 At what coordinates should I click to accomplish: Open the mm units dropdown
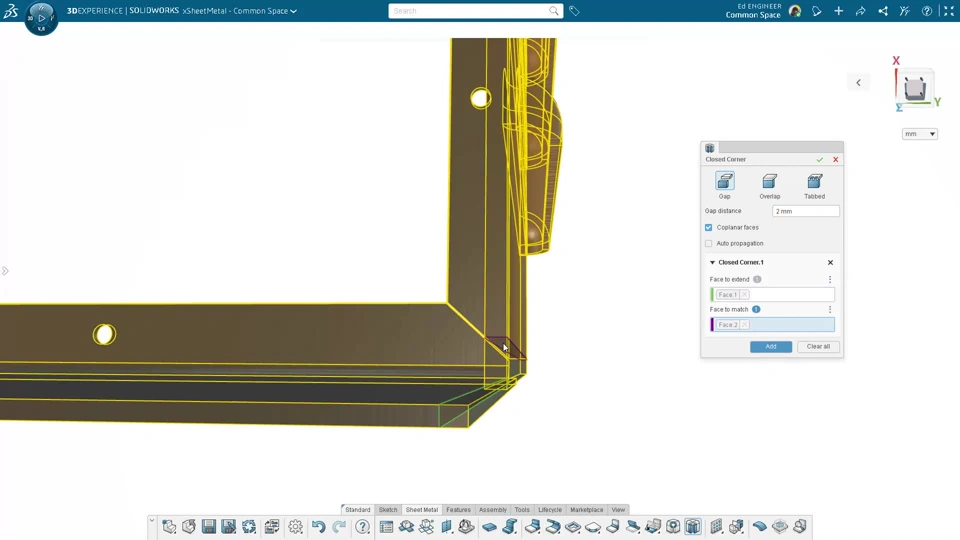pos(920,133)
